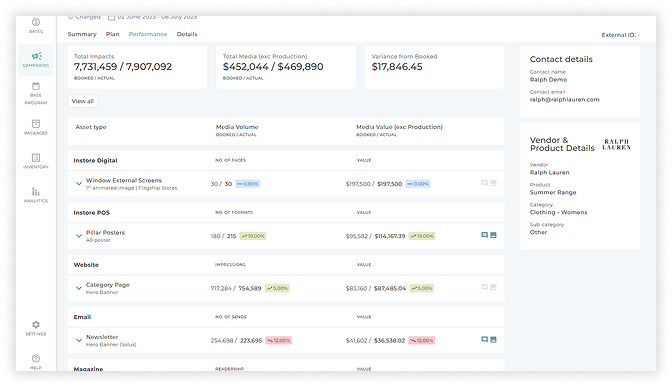This screenshot has height=387, width=672.
Task: Open the Analytics sidebar section
Action: pos(36,195)
